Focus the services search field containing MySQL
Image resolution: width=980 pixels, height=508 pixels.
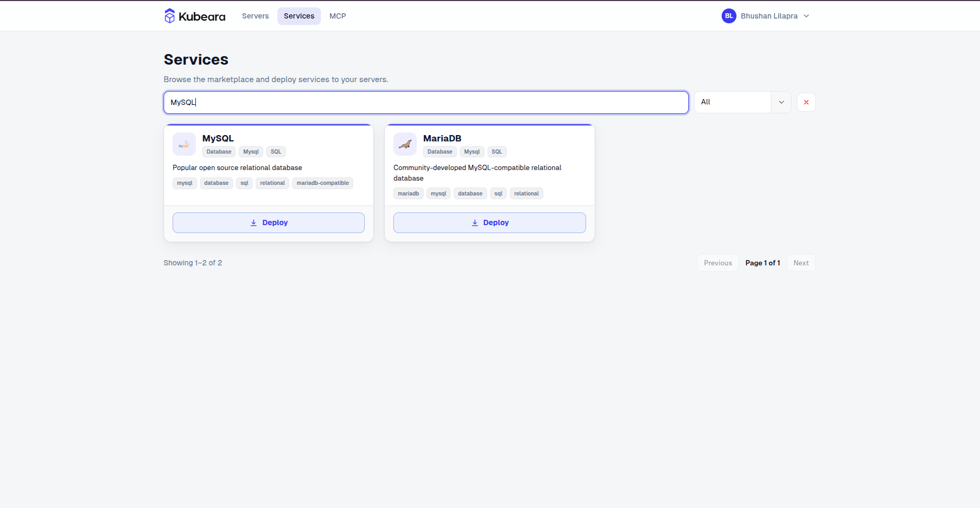coord(426,102)
